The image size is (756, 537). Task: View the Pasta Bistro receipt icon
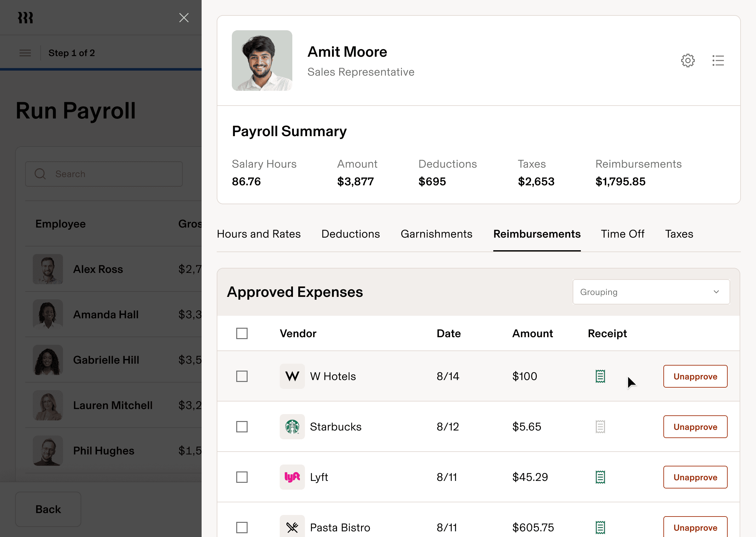pyautogui.click(x=600, y=528)
